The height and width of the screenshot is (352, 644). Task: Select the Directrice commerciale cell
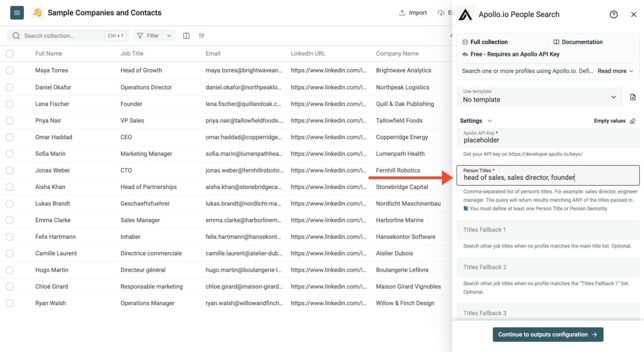coord(151,253)
